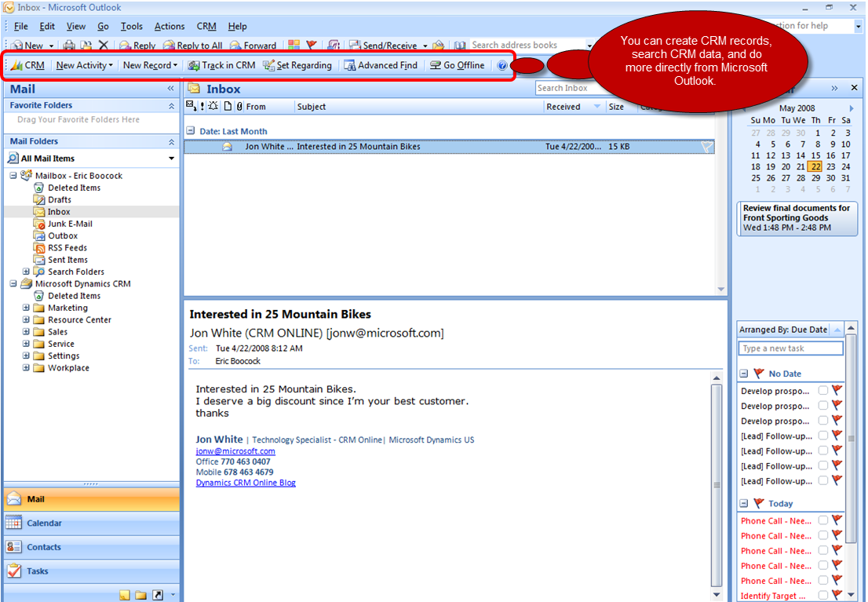Expand the Search Folders node
The width and height of the screenshot is (868, 602).
[x=26, y=272]
